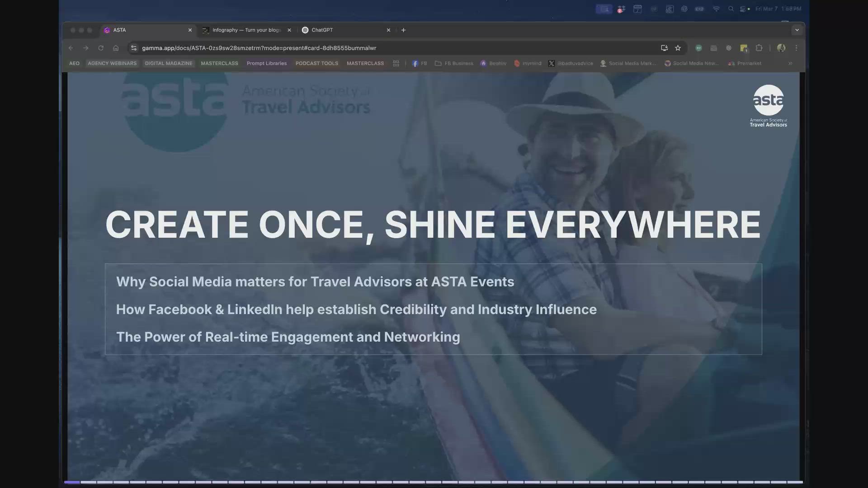Click the browser profile avatar
868x488 pixels.
pyautogui.click(x=781, y=48)
